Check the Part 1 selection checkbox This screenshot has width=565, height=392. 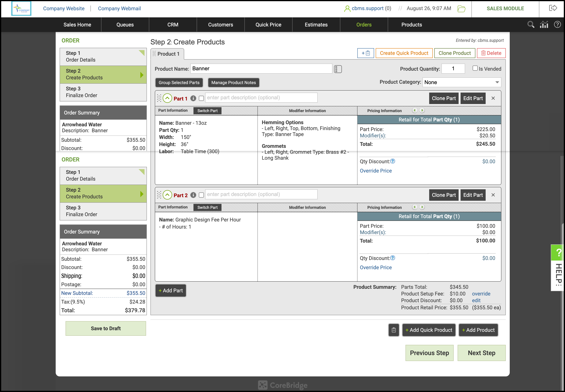(201, 98)
